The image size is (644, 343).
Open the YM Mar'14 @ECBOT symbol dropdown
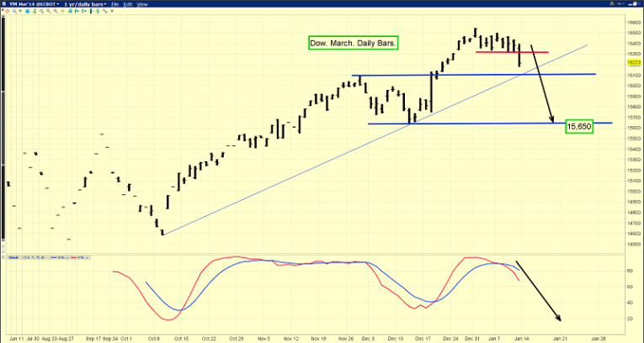(34, 4)
